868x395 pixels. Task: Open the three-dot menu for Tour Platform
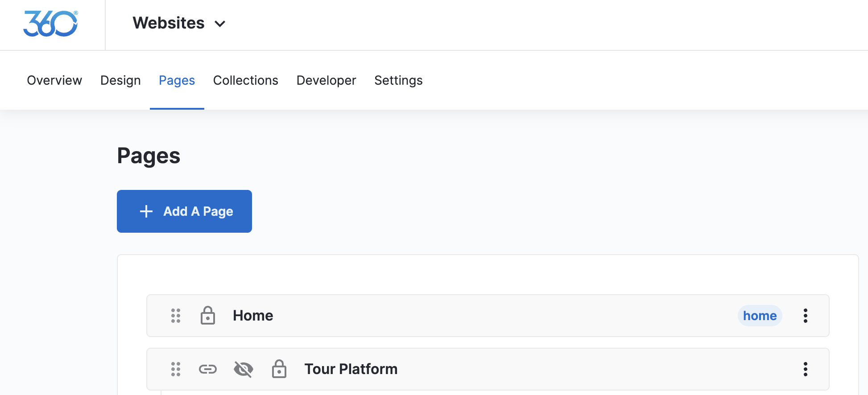[805, 369]
